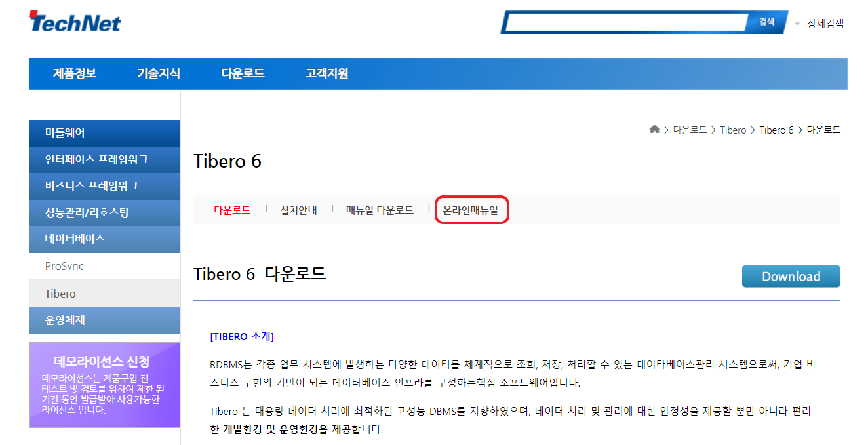Image resolution: width=868 pixels, height=445 pixels.
Task: Click the TechNet logo
Action: click(75, 22)
